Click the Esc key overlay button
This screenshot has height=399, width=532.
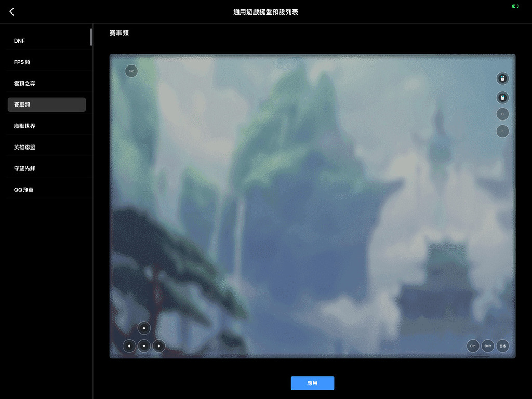point(131,71)
